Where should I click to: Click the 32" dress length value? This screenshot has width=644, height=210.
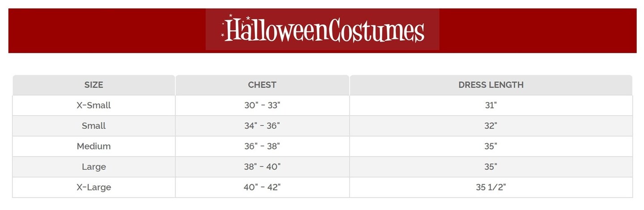coord(491,126)
